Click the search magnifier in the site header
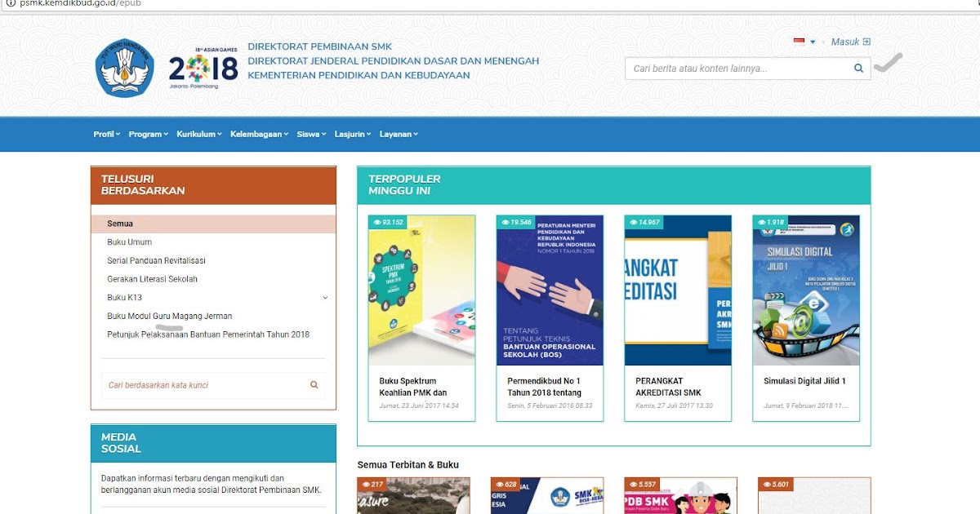 857,69
